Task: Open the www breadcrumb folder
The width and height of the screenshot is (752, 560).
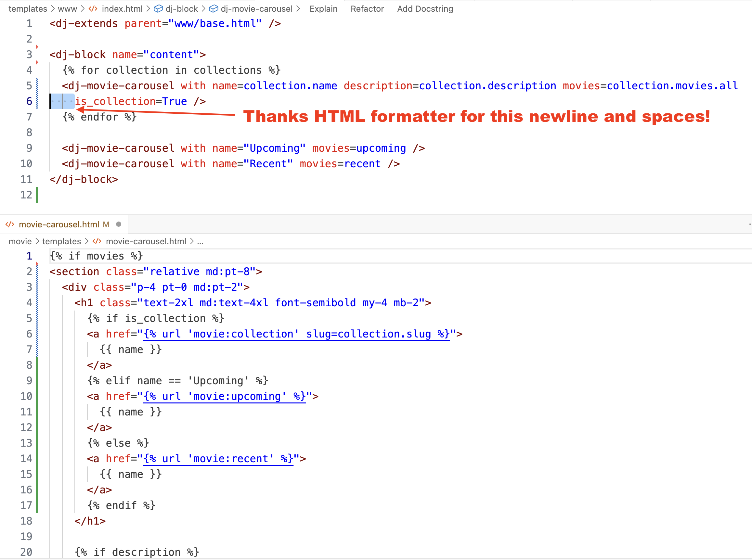Action: click(x=68, y=9)
